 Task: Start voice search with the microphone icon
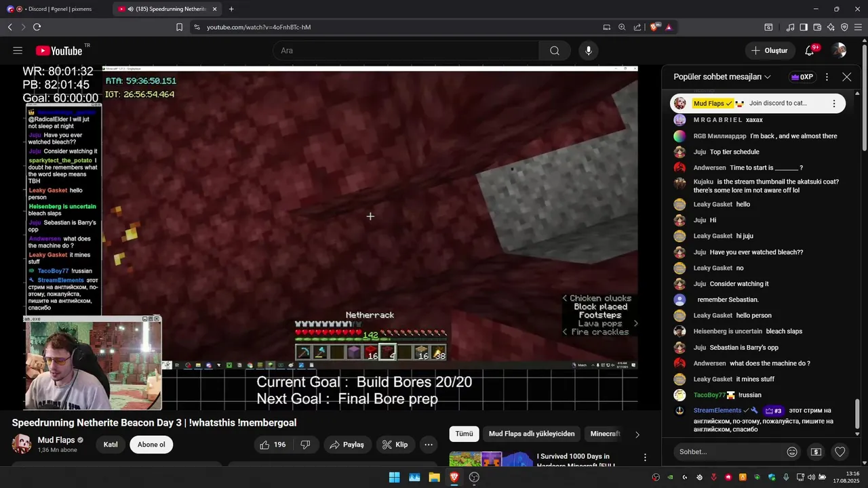[589, 51]
